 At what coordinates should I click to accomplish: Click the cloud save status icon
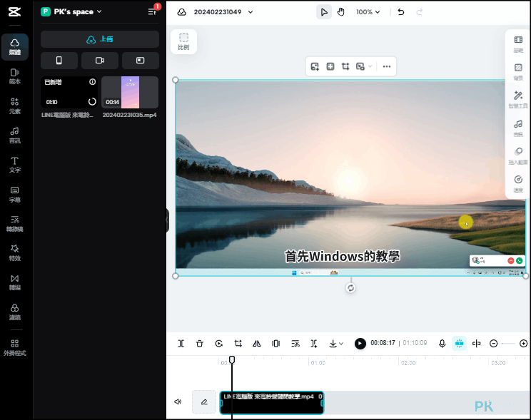pos(182,12)
